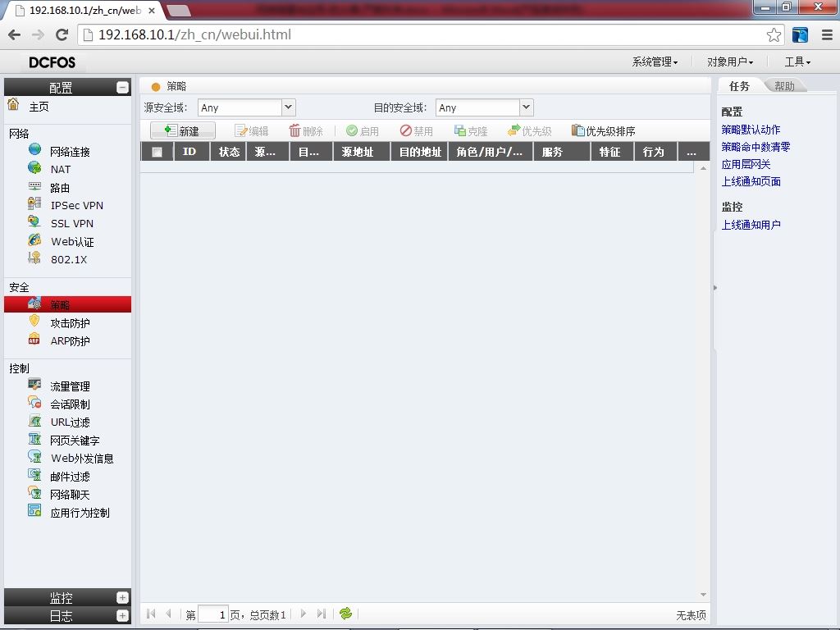Select the 网页关键字 icon
This screenshot has width=840, height=630.
pos(34,439)
